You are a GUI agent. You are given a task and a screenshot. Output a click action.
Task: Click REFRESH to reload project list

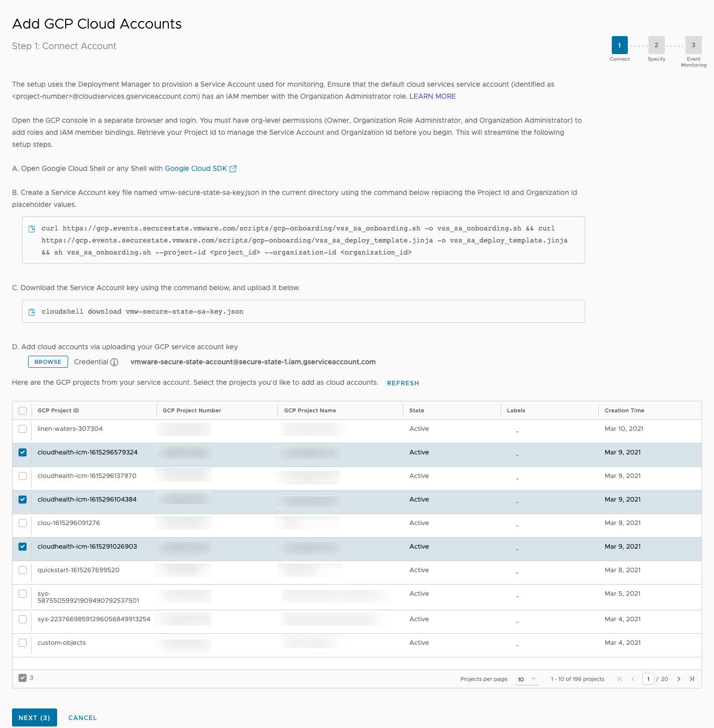tap(403, 383)
